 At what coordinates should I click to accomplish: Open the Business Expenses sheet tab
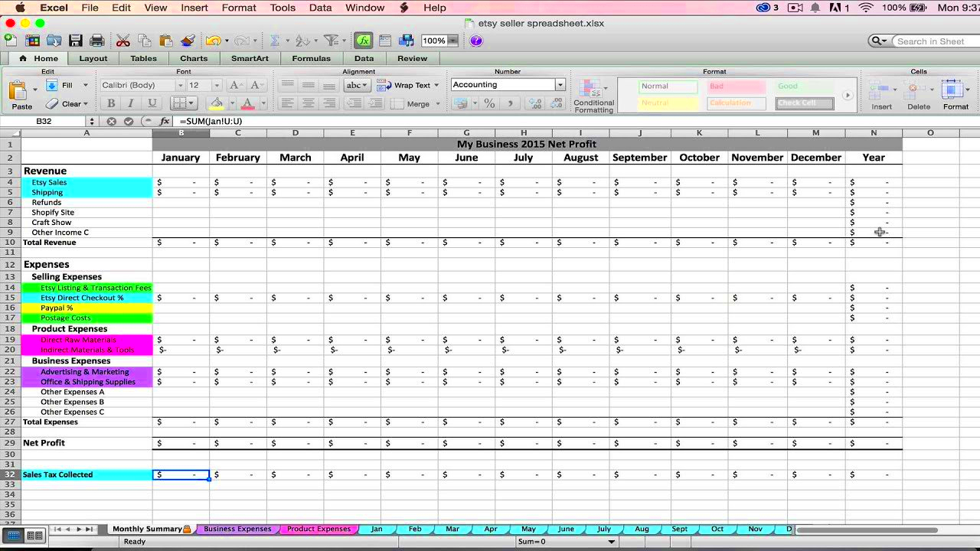[237, 529]
